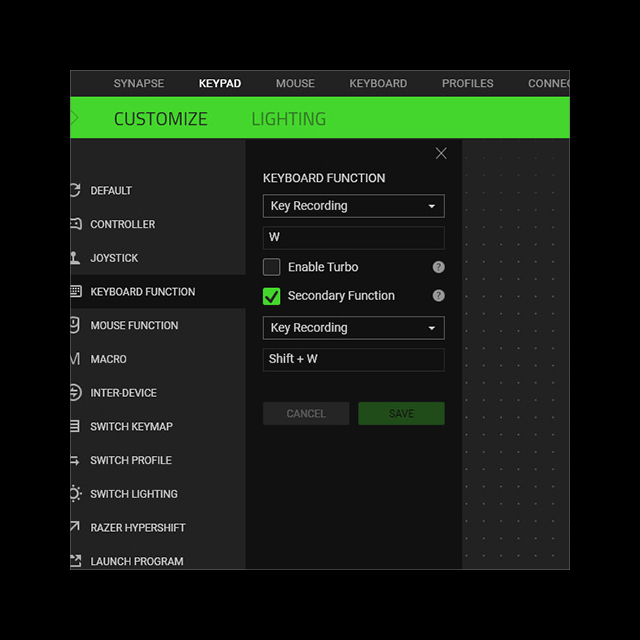Click the primary key field showing W
This screenshot has width=640, height=640.
(353, 238)
